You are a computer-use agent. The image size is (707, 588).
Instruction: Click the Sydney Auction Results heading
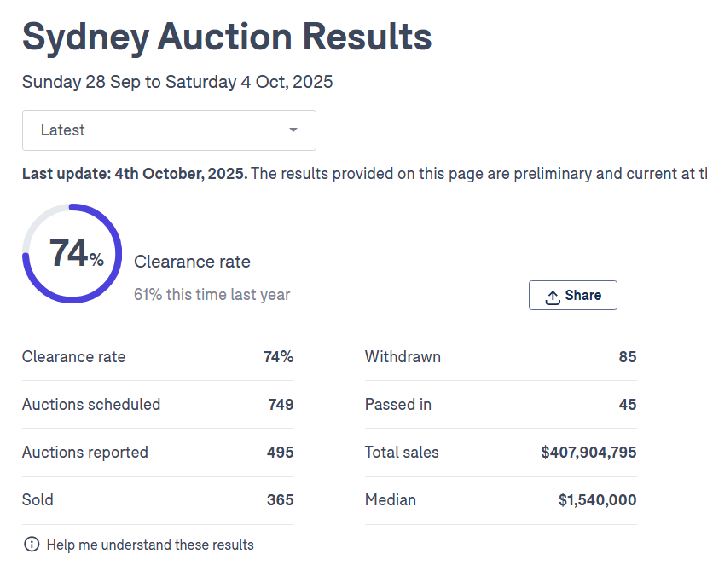coord(227,37)
